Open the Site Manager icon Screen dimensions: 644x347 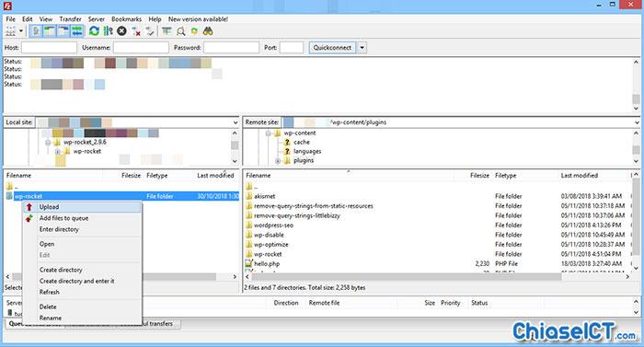click(x=11, y=31)
